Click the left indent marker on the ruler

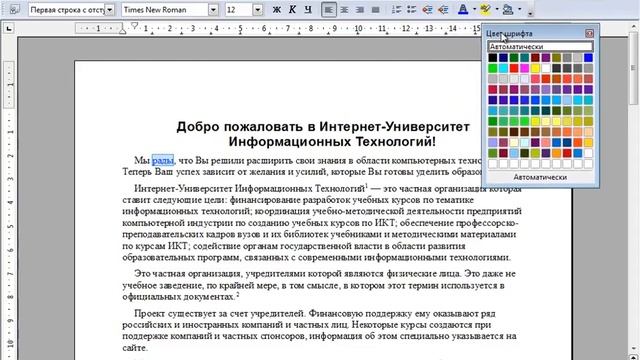click(122, 31)
